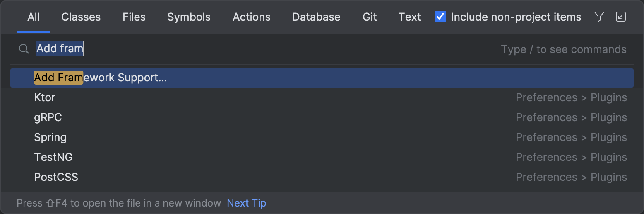The width and height of the screenshot is (644, 214).
Task: Click the open in tool window icon
Action: click(620, 17)
